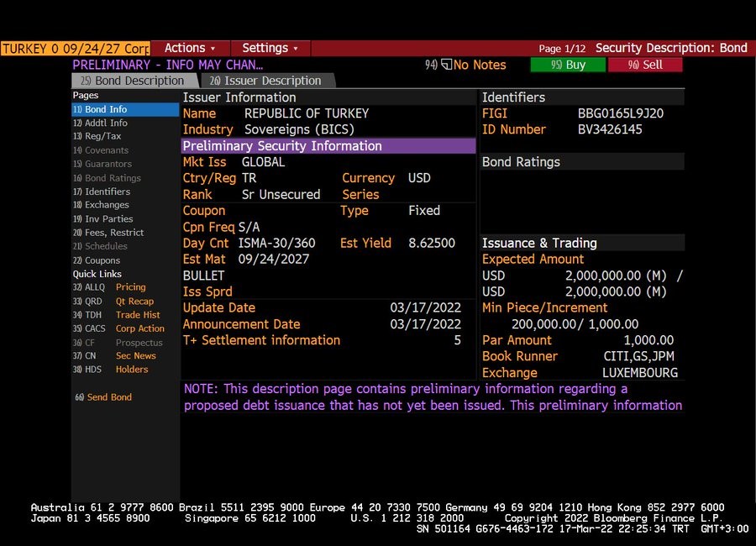Viewport: 756px width, 546px height.
Task: Click the Day Cnt value ISMA-30/360
Action: (276, 243)
